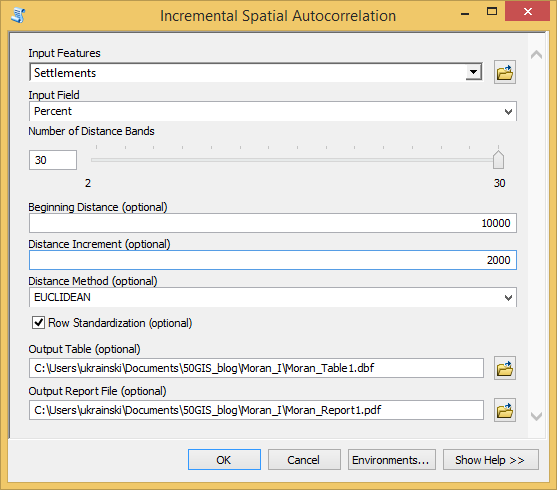Click the distance bands number box showing 30

click(53, 160)
